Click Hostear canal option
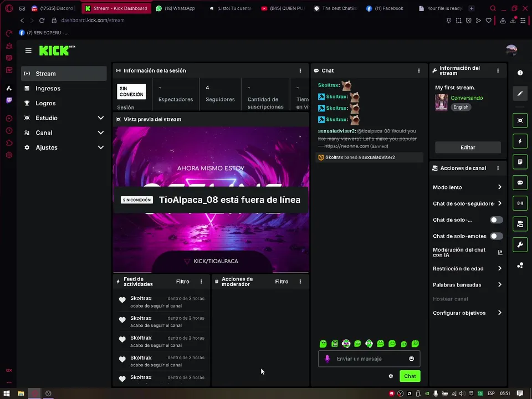 (x=450, y=299)
